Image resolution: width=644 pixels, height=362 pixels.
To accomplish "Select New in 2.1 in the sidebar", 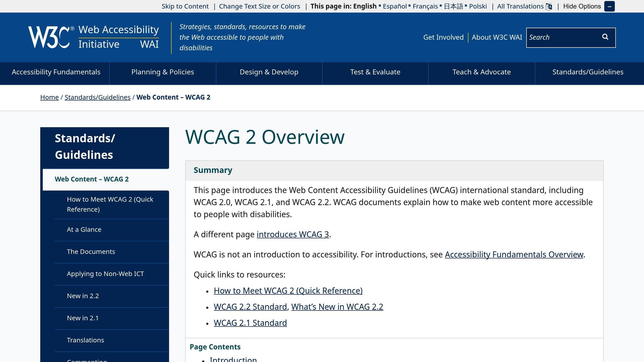I will [x=83, y=318].
